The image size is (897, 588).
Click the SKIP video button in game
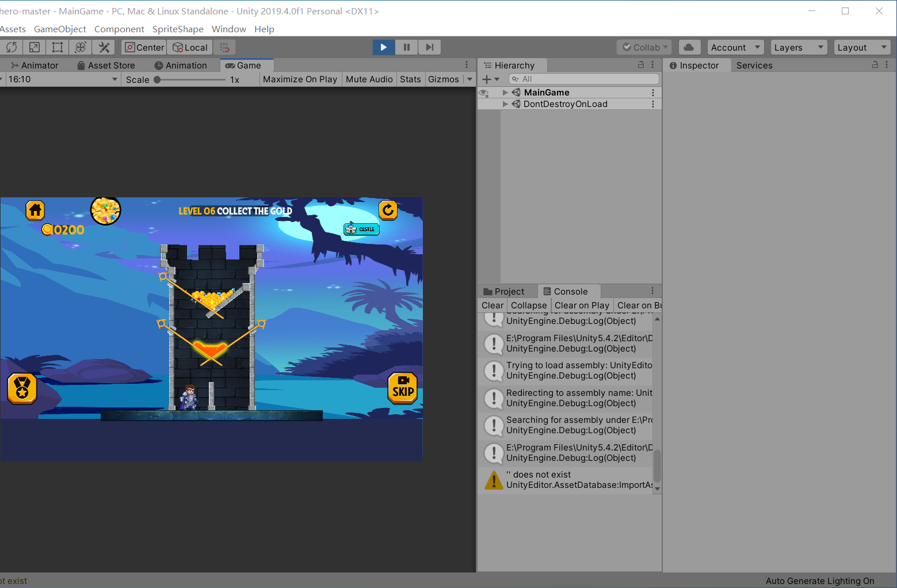point(403,388)
